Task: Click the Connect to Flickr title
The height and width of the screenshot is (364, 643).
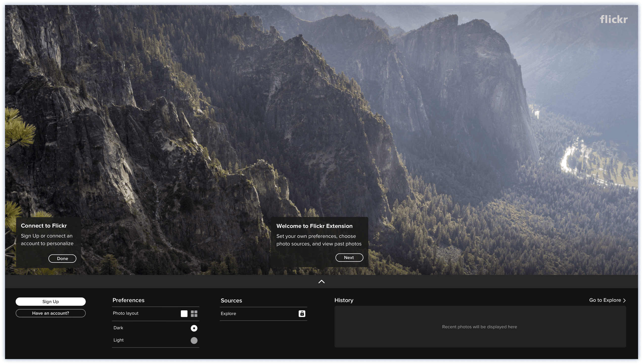Action: (x=44, y=226)
